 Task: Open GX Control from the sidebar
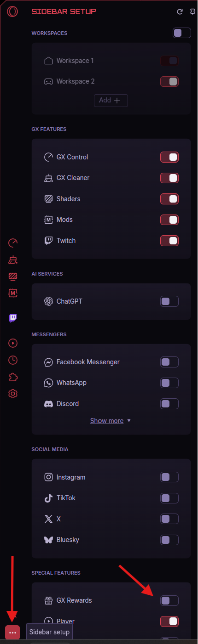(x=13, y=243)
